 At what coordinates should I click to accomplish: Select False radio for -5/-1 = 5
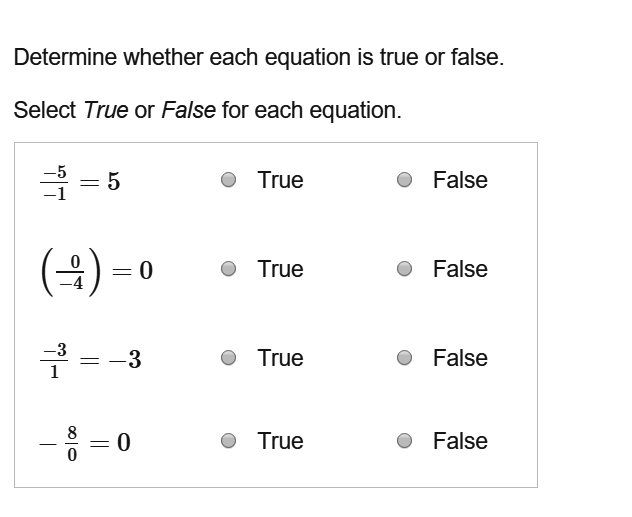click(x=404, y=180)
